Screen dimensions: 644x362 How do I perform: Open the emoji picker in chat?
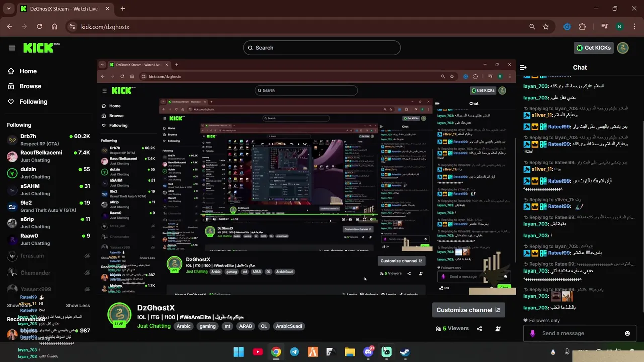[x=627, y=333]
